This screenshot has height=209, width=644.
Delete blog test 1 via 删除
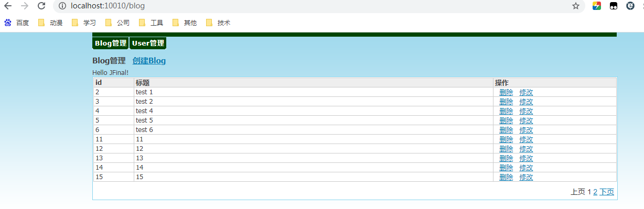point(506,92)
